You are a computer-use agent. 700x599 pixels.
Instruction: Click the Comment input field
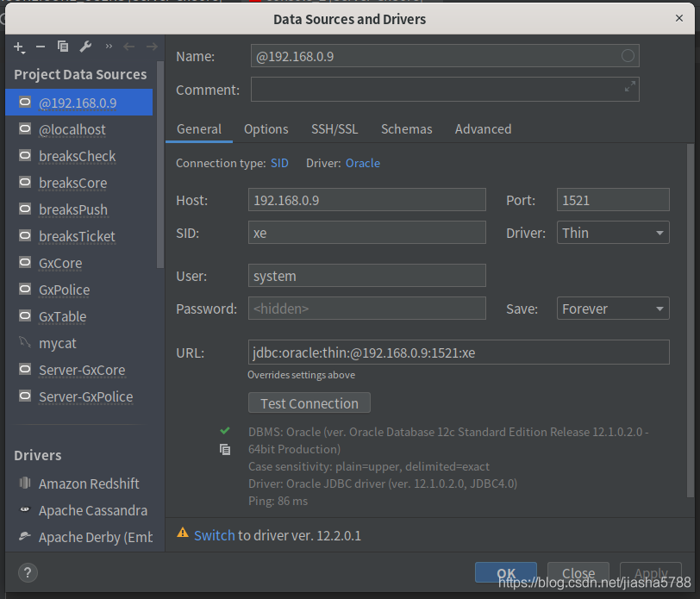pos(445,90)
